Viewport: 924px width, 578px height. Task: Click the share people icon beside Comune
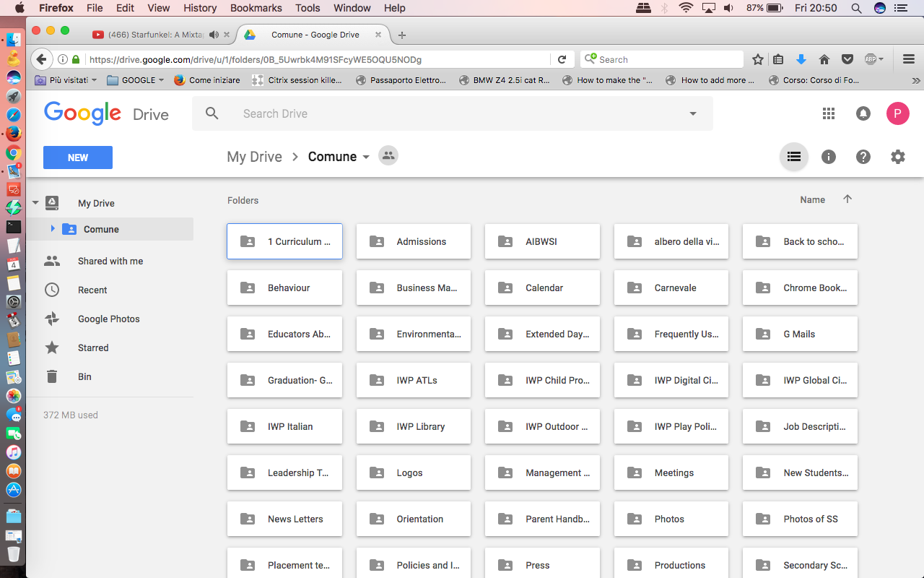[388, 156]
